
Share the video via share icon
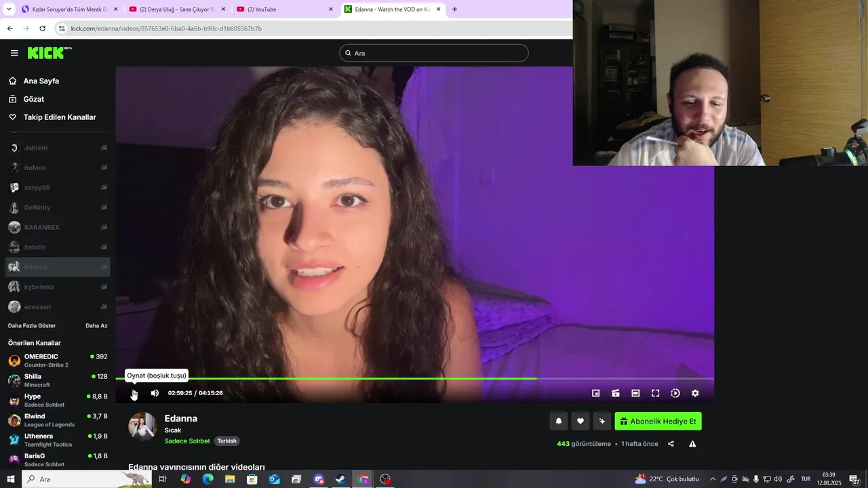(671, 444)
